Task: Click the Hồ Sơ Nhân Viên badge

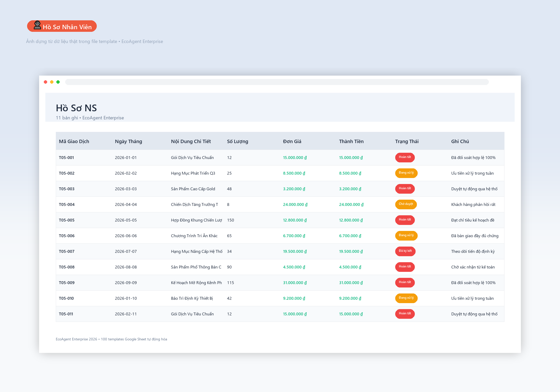Action: pyautogui.click(x=62, y=26)
